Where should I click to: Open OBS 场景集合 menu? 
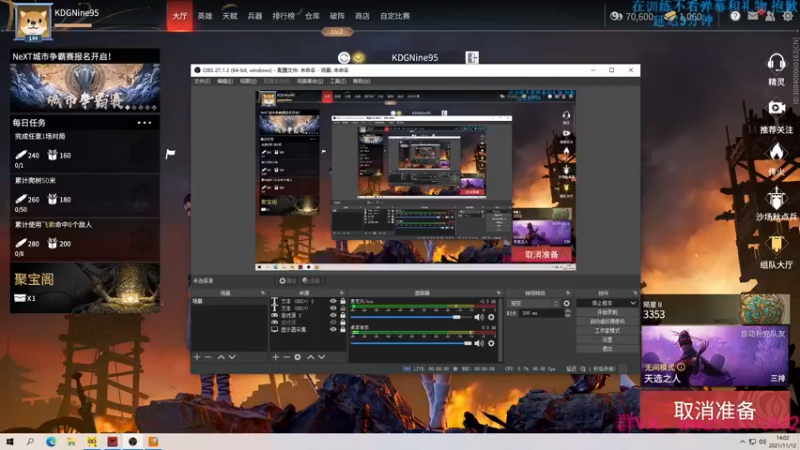[310, 81]
